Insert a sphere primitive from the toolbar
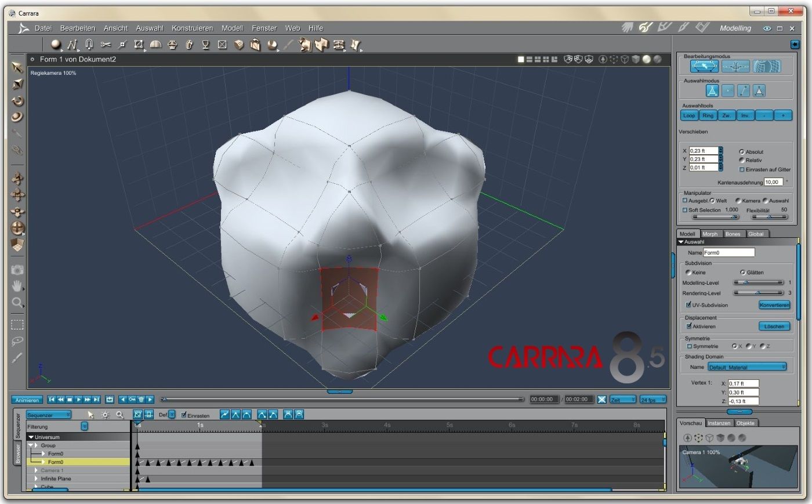The image size is (812, 504). point(56,44)
